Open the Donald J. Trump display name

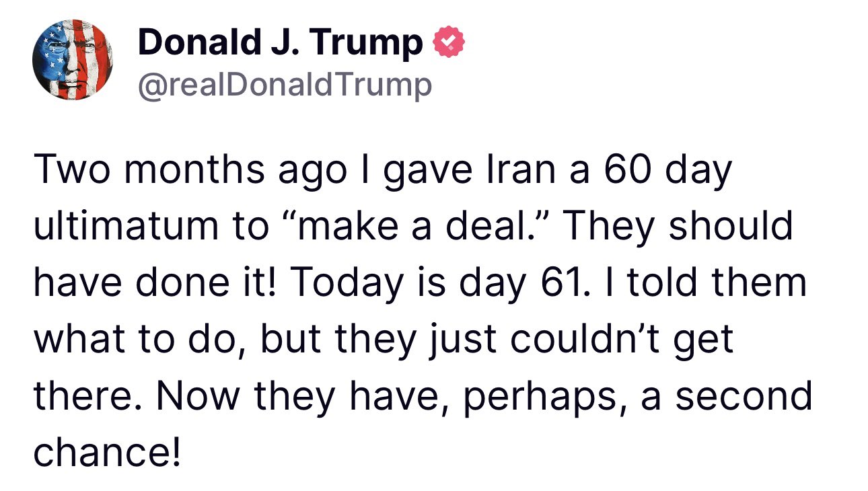[281, 43]
